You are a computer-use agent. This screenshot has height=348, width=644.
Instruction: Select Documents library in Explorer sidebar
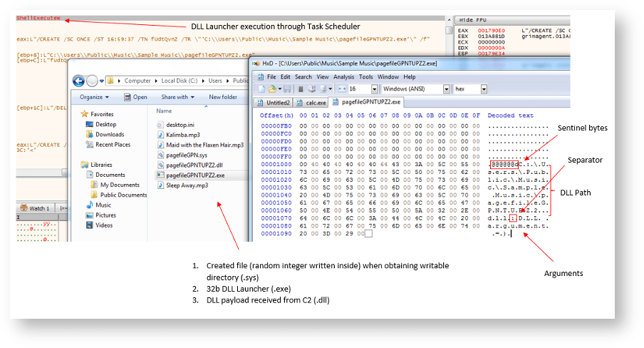[x=105, y=175]
